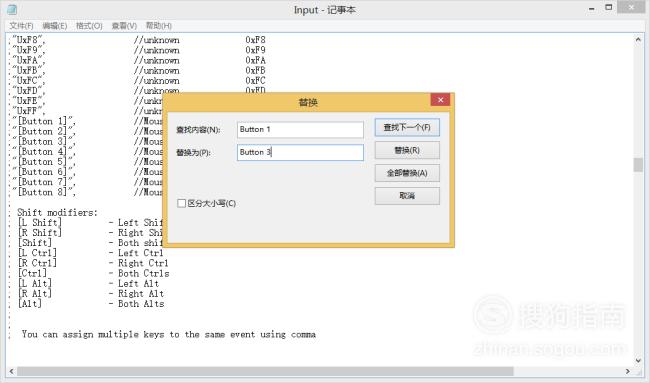Viewport: 650px width, 383px height.
Task: Minimize the Notepad window
Action: point(592,8)
